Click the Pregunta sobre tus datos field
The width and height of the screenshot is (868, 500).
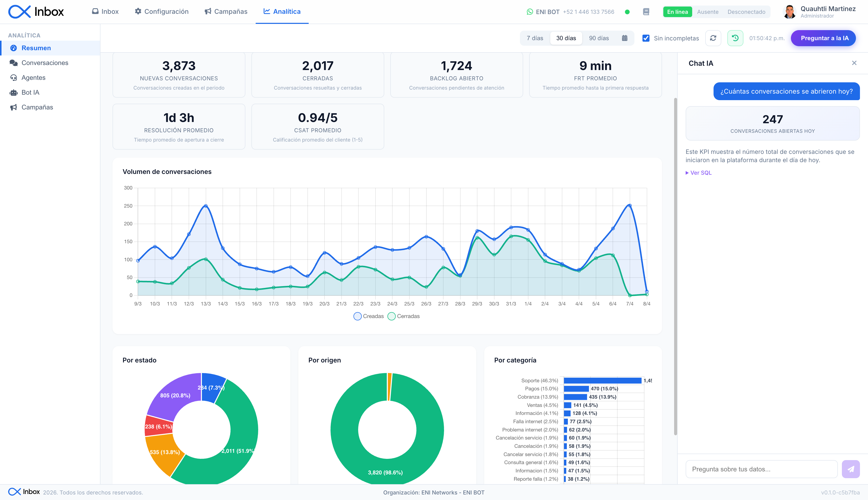[x=762, y=469]
